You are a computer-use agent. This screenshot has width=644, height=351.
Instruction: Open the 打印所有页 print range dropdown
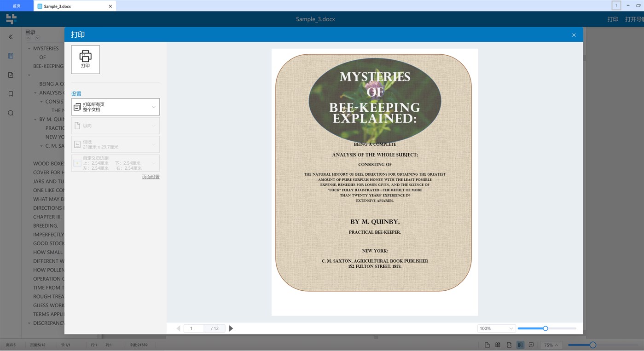pyautogui.click(x=115, y=107)
